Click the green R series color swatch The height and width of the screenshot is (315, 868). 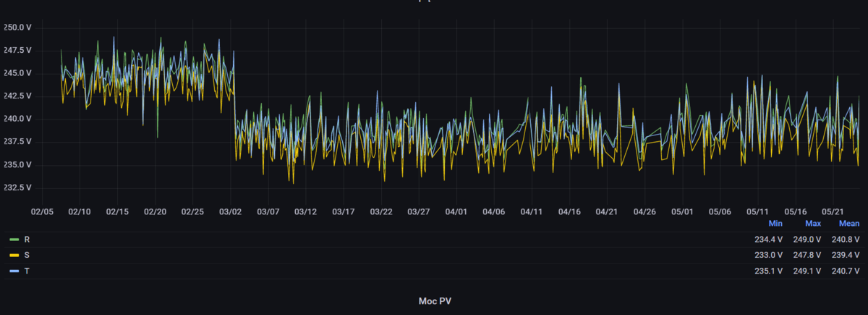[14, 239]
